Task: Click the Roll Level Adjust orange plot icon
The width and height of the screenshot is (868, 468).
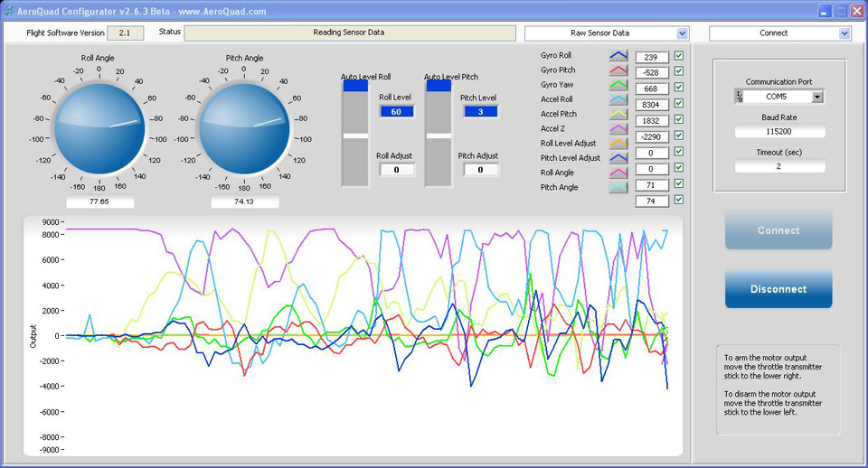Action: (x=619, y=144)
